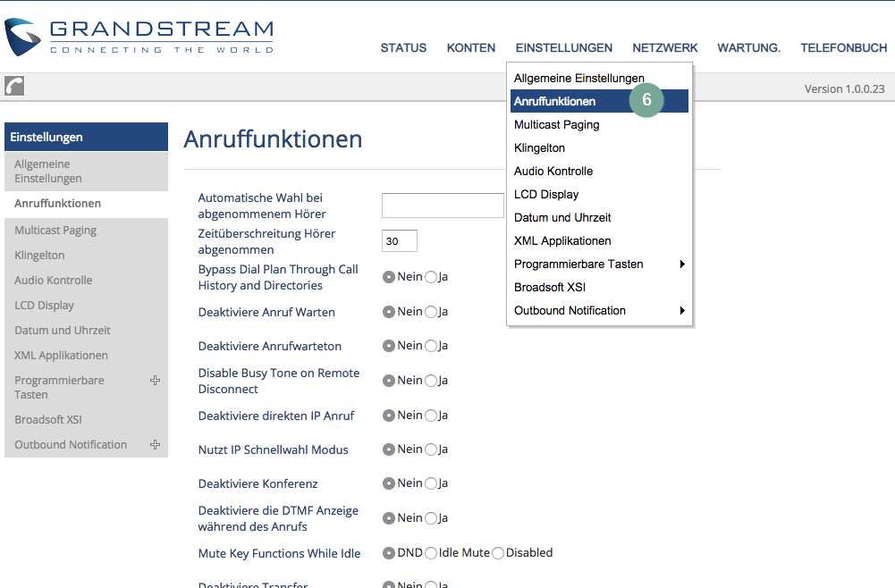Set Deaktiviere direkten IP Anruf to Nein
The image size is (895, 588).
[389, 416]
